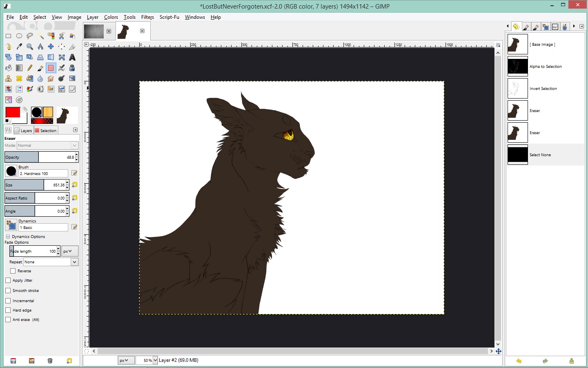This screenshot has height=368, width=588.
Task: Click the active gradient preview swatch
Action: pyautogui.click(x=42, y=121)
